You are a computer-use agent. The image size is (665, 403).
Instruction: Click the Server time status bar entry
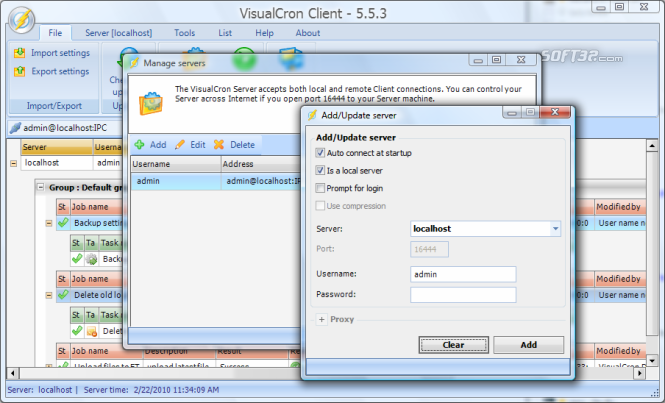click(151, 390)
